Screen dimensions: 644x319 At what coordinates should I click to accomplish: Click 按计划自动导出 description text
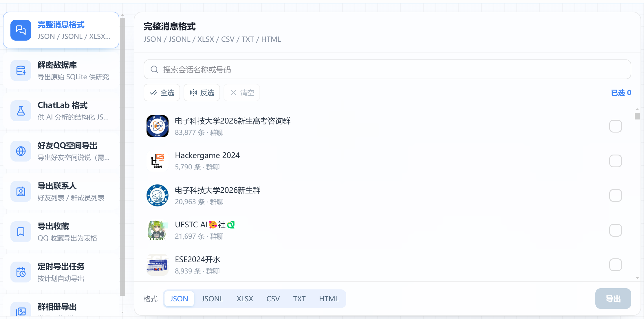tap(61, 278)
